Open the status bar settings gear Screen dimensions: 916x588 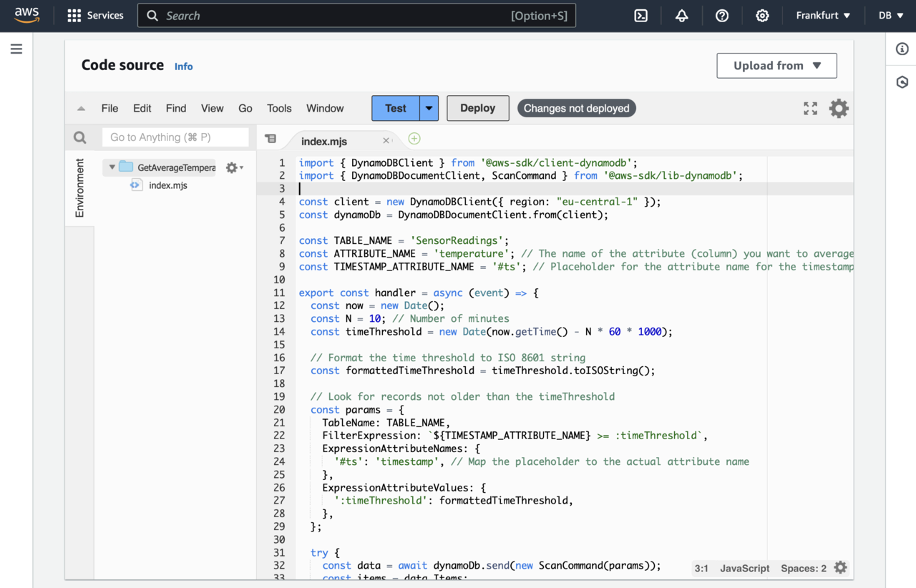tap(840, 568)
